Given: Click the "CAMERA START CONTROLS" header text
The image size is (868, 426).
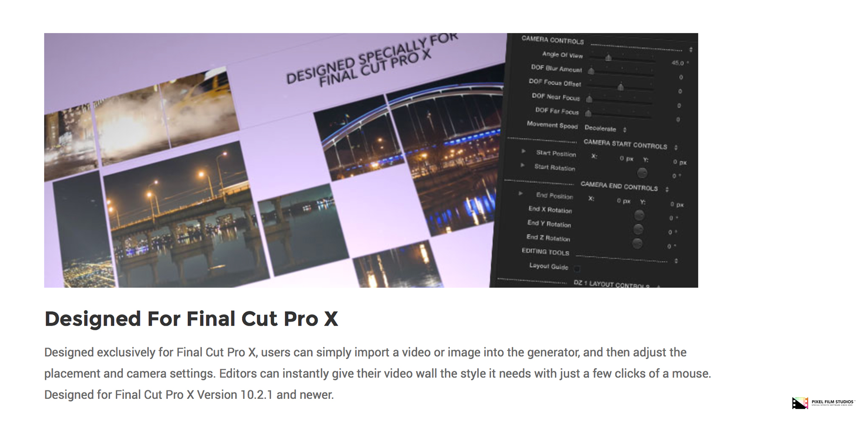Looking at the screenshot, I should [x=625, y=144].
